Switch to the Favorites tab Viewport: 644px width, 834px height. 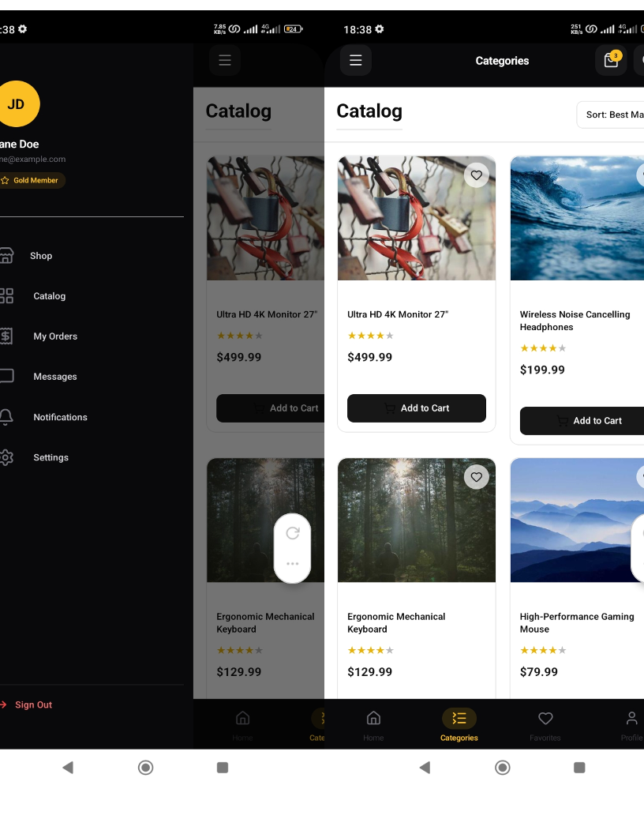coord(545,725)
